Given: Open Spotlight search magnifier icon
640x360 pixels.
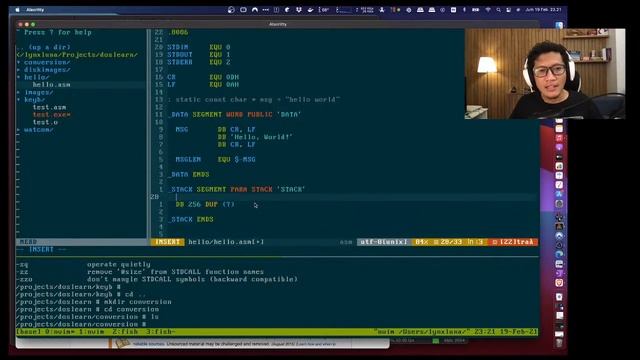Looking at the screenshot, I should pyautogui.click(x=498, y=10).
